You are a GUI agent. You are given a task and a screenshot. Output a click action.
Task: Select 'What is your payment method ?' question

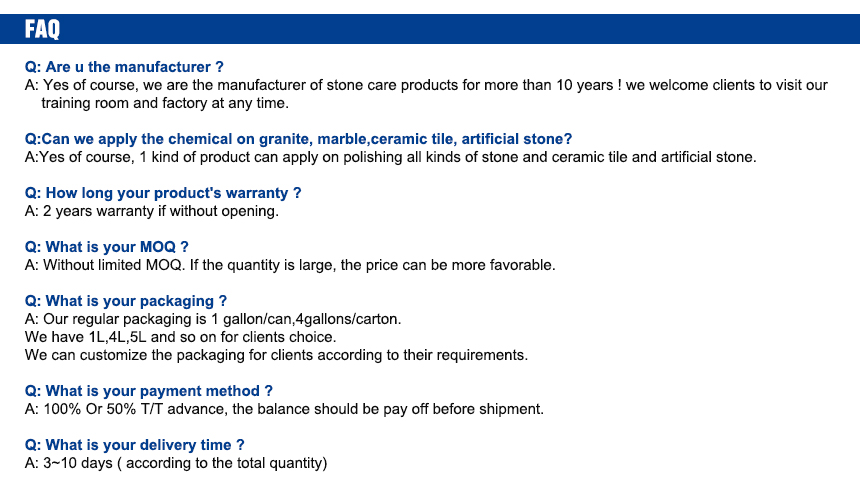[149, 391]
